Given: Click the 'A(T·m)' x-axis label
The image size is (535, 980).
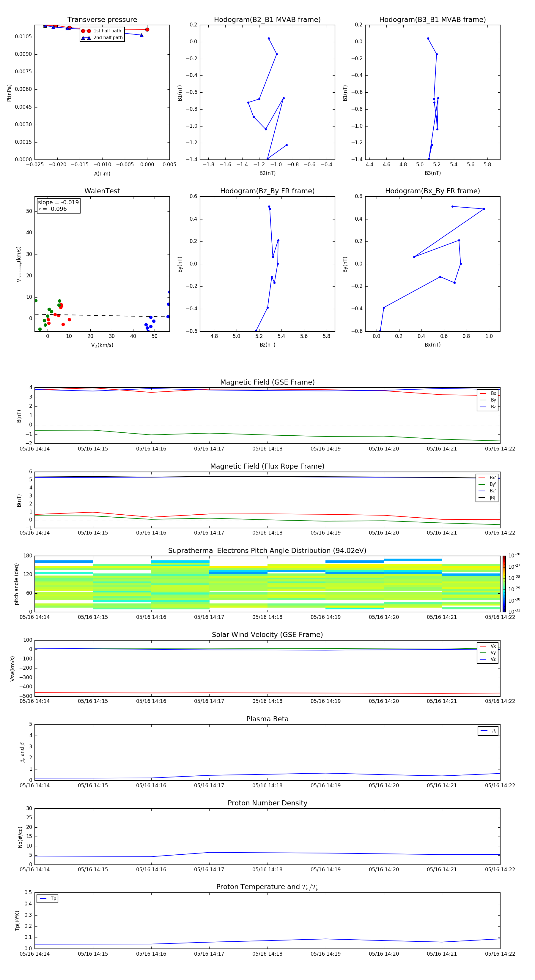Looking at the screenshot, I should pos(102,173).
